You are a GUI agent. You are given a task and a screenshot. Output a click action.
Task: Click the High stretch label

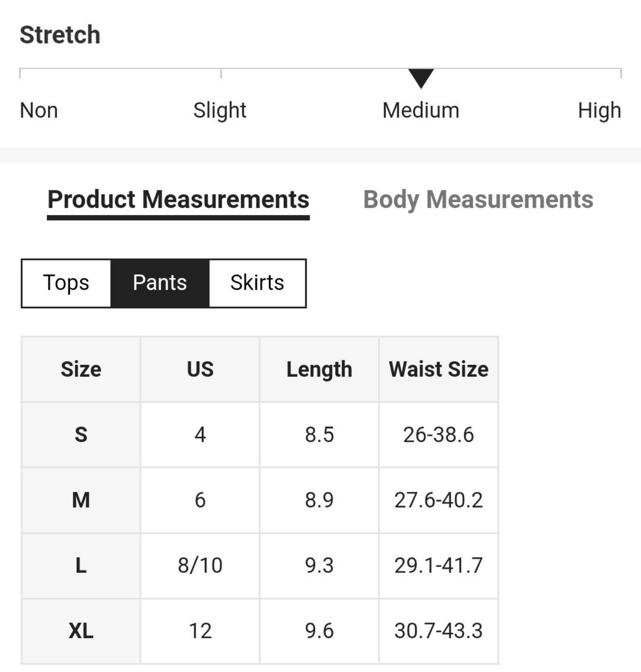599,111
